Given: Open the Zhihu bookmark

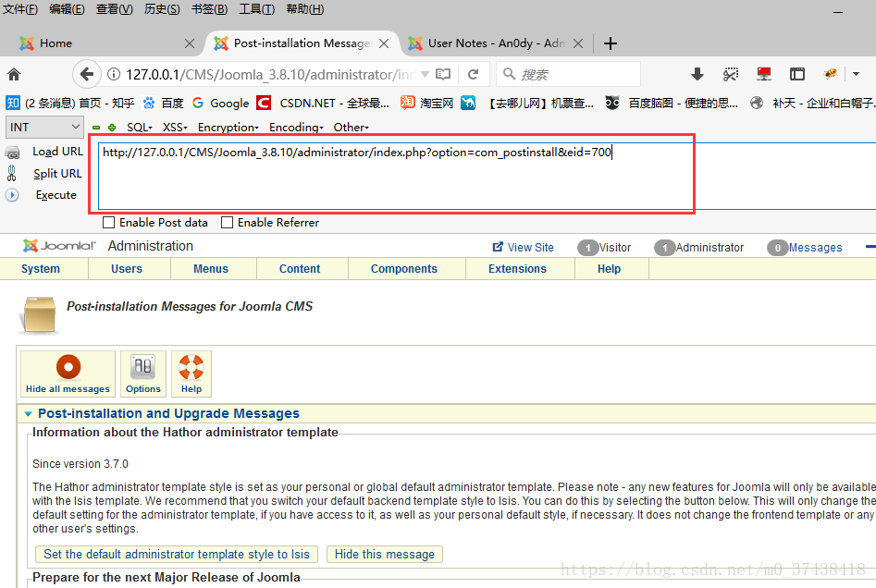Looking at the screenshot, I should (70, 104).
